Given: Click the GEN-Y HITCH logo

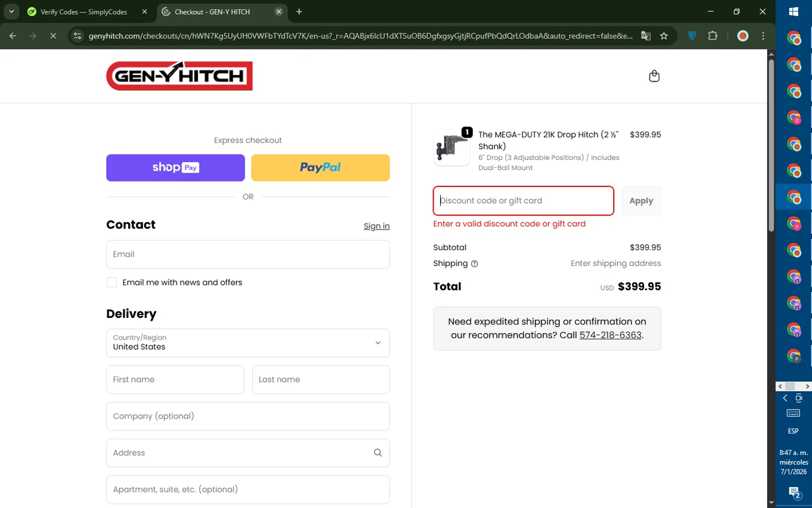Looking at the screenshot, I should [179, 76].
